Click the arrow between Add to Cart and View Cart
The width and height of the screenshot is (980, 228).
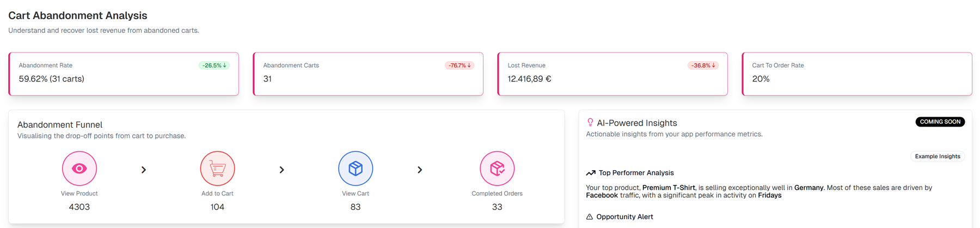[281, 170]
